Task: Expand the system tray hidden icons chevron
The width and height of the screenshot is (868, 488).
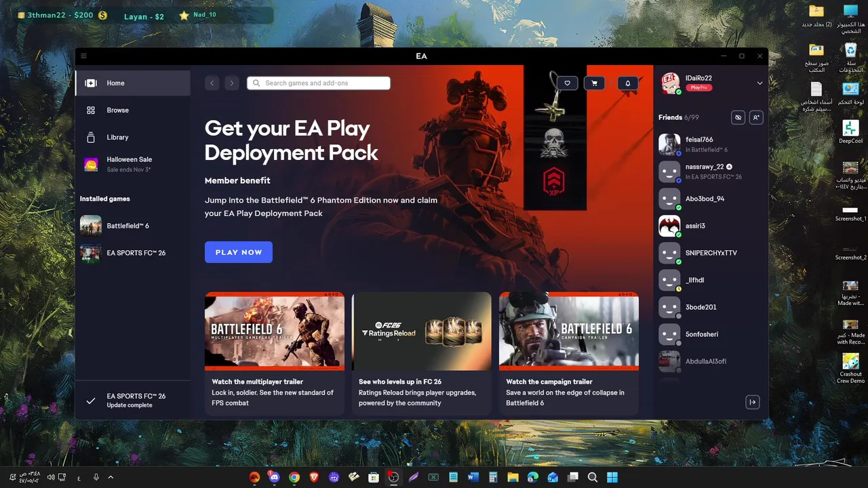Action: (111, 477)
